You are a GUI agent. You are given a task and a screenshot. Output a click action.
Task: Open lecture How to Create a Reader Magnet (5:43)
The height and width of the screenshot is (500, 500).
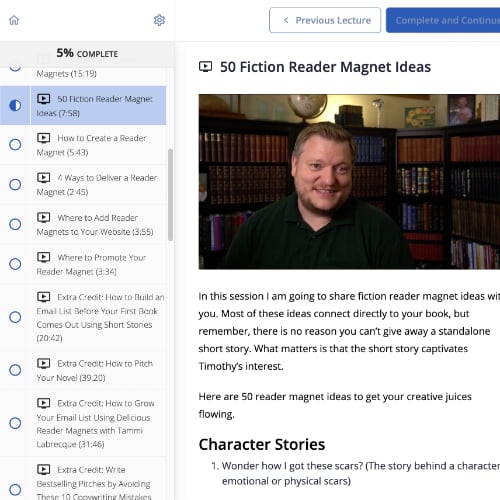(x=83, y=145)
